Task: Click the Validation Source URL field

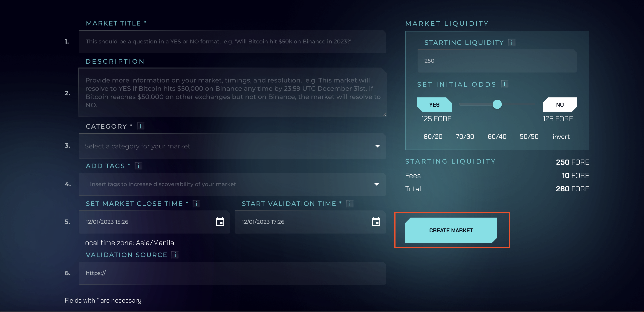Action: [232, 273]
